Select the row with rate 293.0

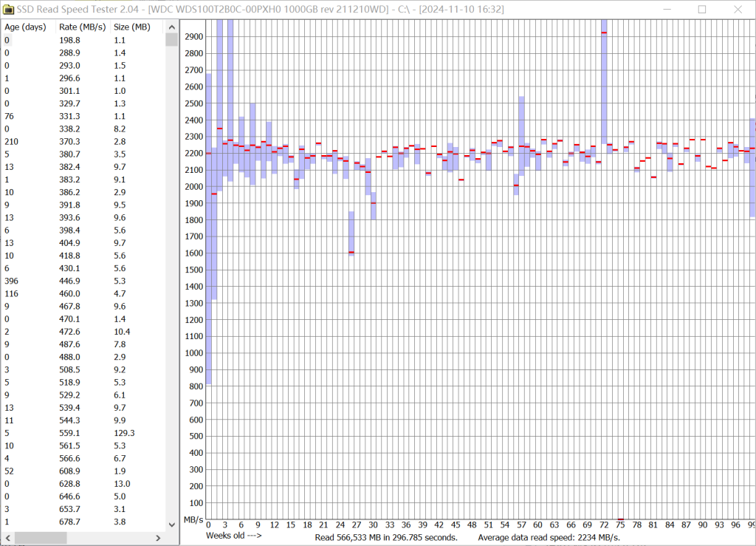click(83, 66)
